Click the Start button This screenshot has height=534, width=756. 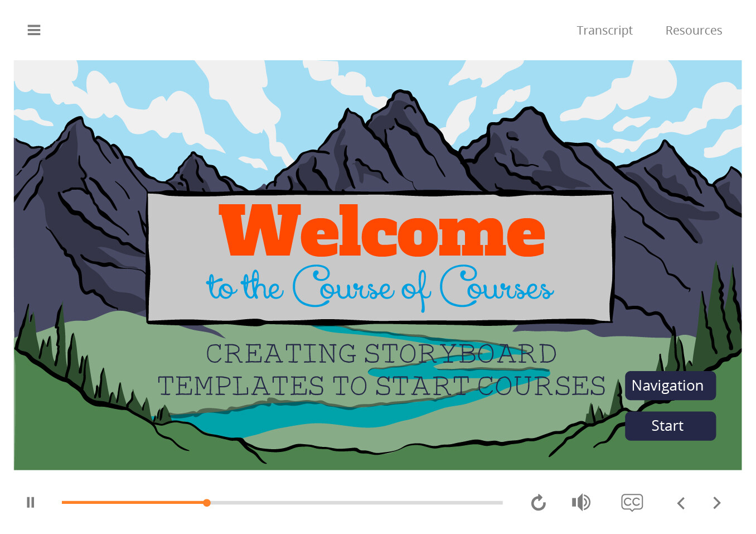pos(670,426)
